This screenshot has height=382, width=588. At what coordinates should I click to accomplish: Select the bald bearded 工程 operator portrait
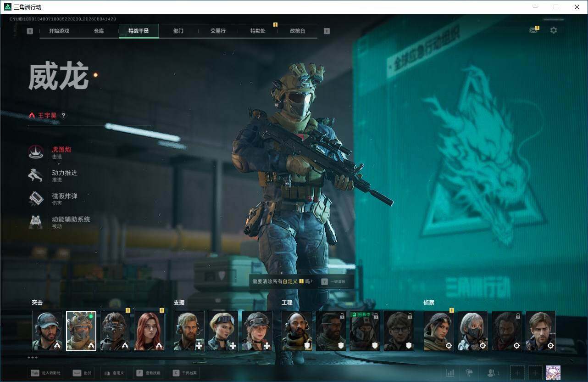[x=297, y=331]
